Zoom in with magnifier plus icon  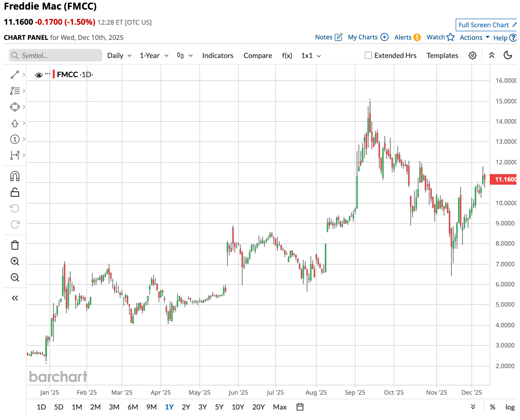[15, 261]
